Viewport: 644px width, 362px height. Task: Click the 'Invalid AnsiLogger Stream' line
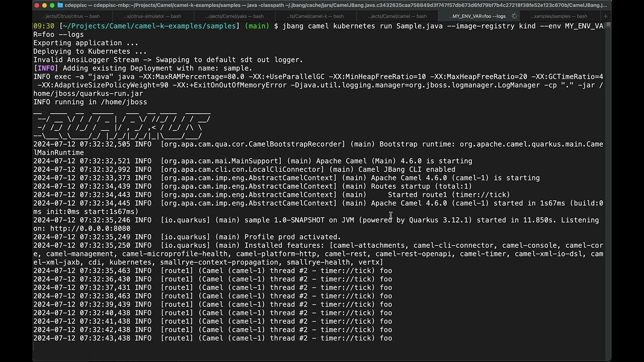pos(168,60)
